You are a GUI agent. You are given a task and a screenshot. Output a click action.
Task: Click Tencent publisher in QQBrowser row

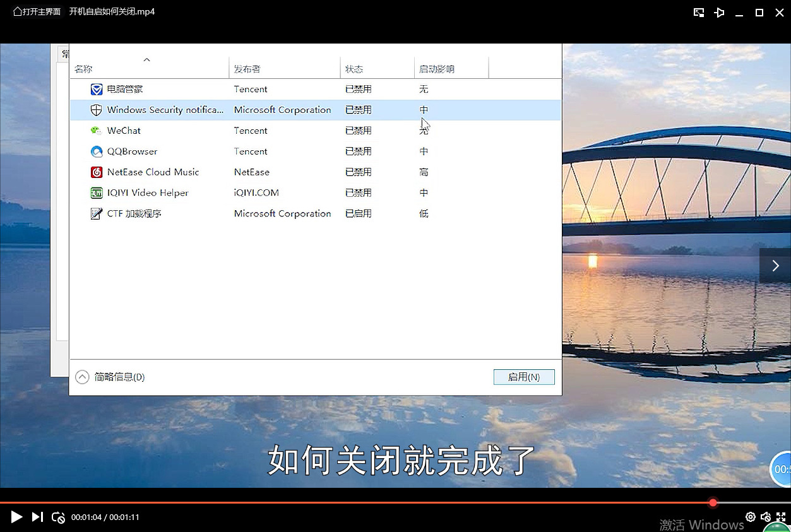[x=251, y=151]
